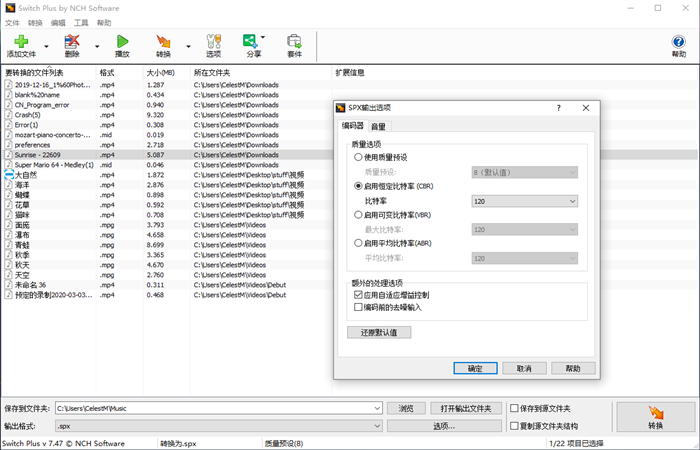Screen dimensions: 700x450
Task: Click Open Output Folder (打开输出文件夹) button
Action: coord(466,408)
